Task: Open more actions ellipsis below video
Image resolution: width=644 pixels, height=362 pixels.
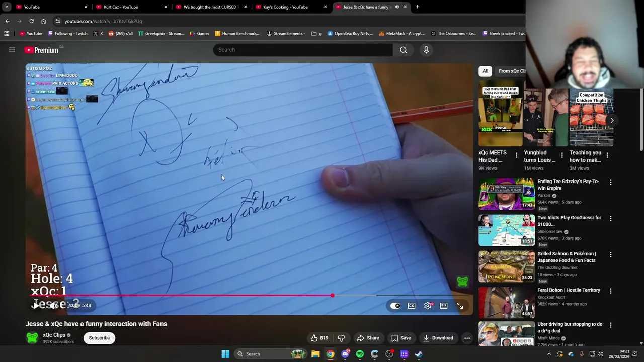Action: click(x=467, y=338)
